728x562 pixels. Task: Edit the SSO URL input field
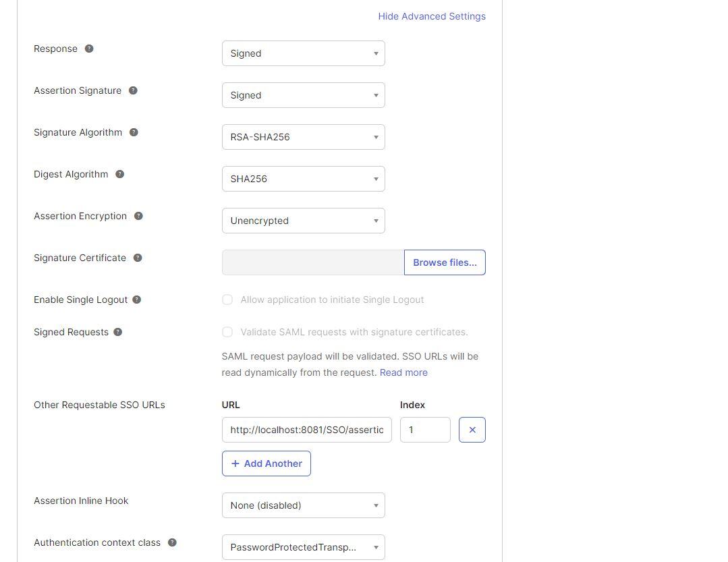coord(306,429)
